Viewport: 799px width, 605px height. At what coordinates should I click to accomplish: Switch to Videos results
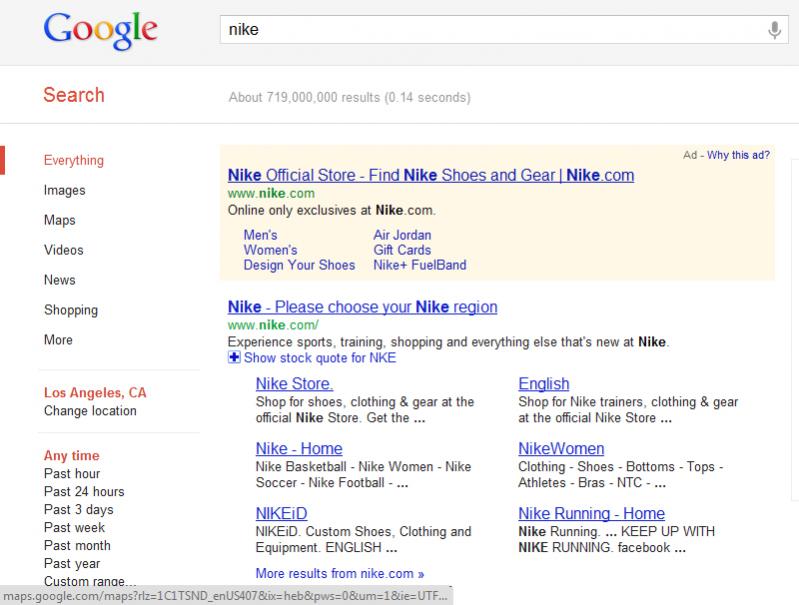tap(64, 250)
